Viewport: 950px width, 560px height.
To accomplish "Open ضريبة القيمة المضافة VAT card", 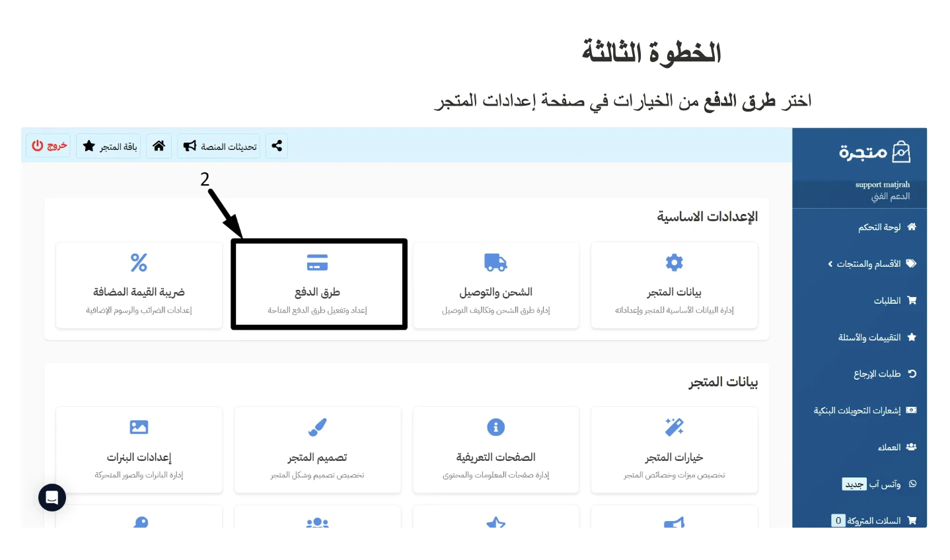I will (139, 285).
